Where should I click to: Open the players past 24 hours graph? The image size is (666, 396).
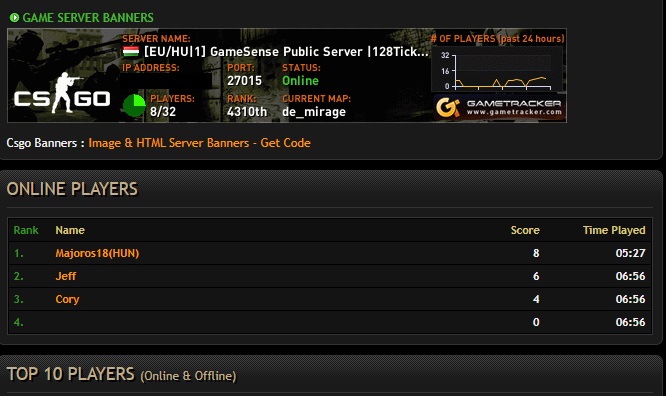(x=498, y=69)
